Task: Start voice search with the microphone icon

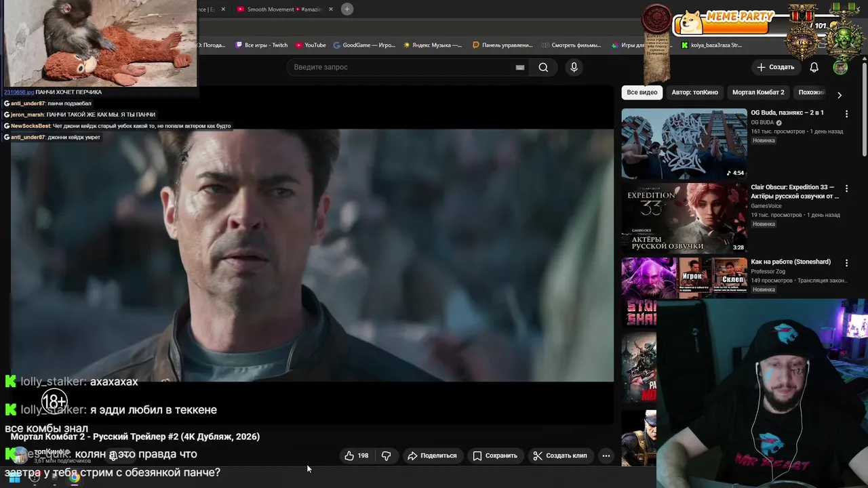Action: (574, 67)
